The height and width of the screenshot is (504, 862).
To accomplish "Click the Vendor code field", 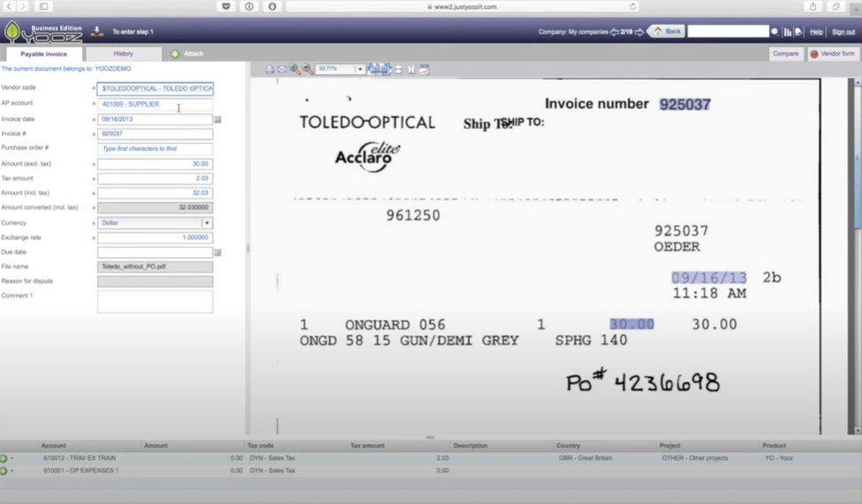I will pos(155,88).
